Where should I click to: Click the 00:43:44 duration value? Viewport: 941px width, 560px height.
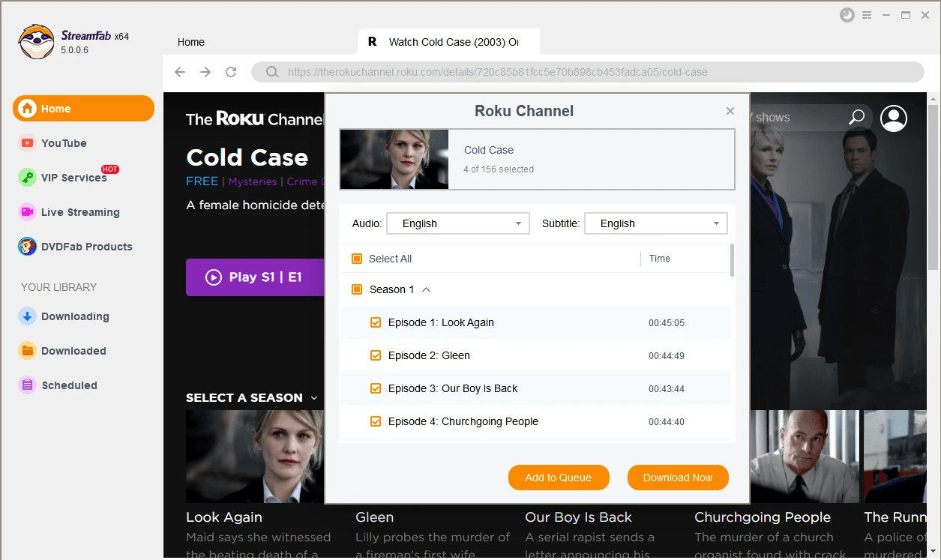click(x=667, y=389)
